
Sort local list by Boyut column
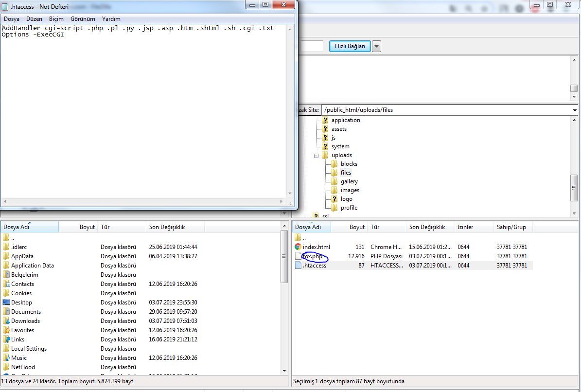pyautogui.click(x=78, y=227)
